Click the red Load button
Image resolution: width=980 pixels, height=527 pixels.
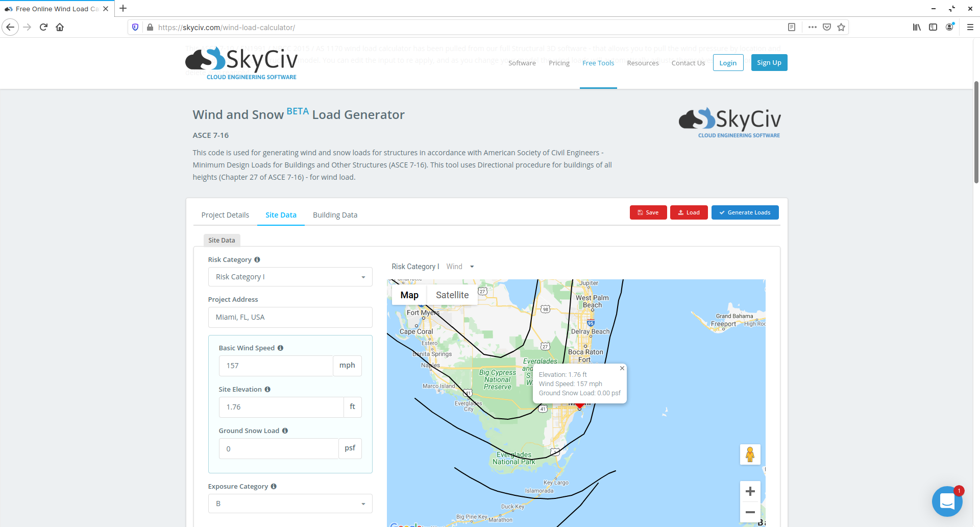(689, 212)
